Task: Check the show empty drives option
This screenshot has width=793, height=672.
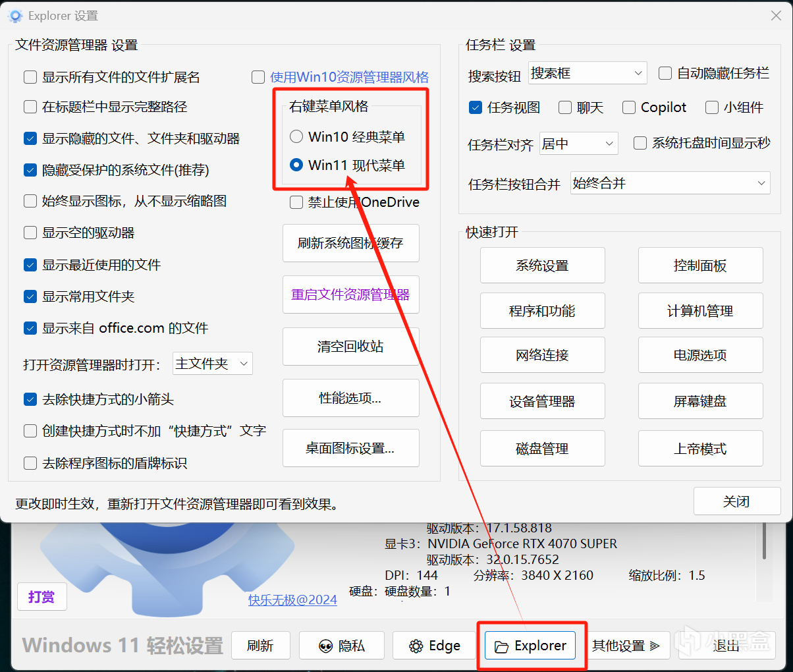Action: 30,233
